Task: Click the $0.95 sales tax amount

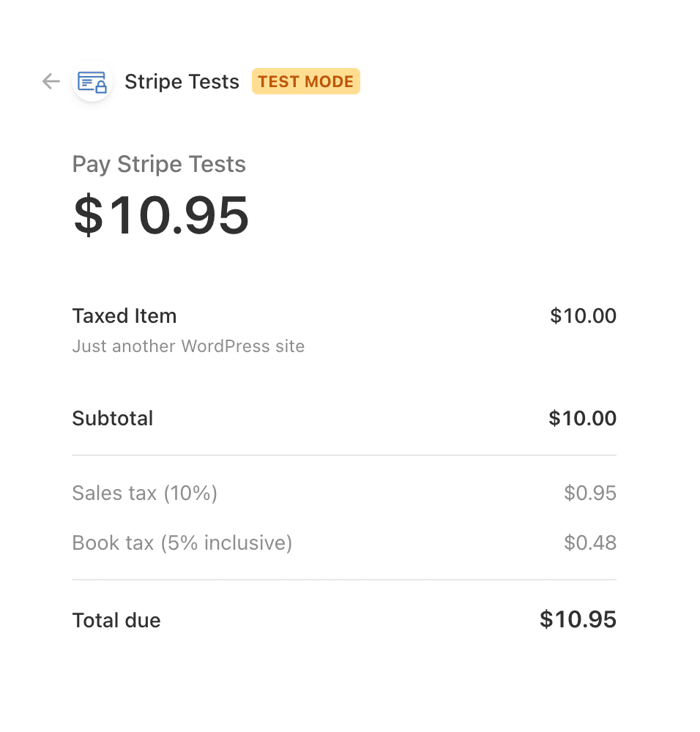Action: [x=589, y=493]
